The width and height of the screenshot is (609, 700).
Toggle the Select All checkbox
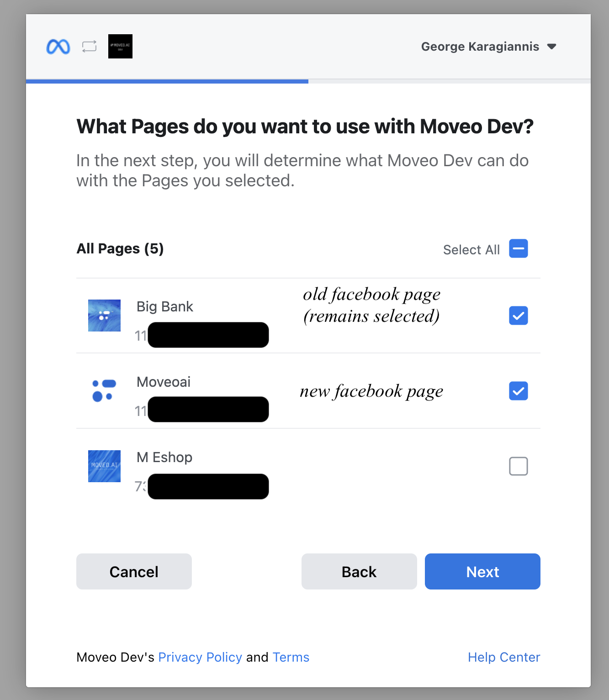[518, 249]
